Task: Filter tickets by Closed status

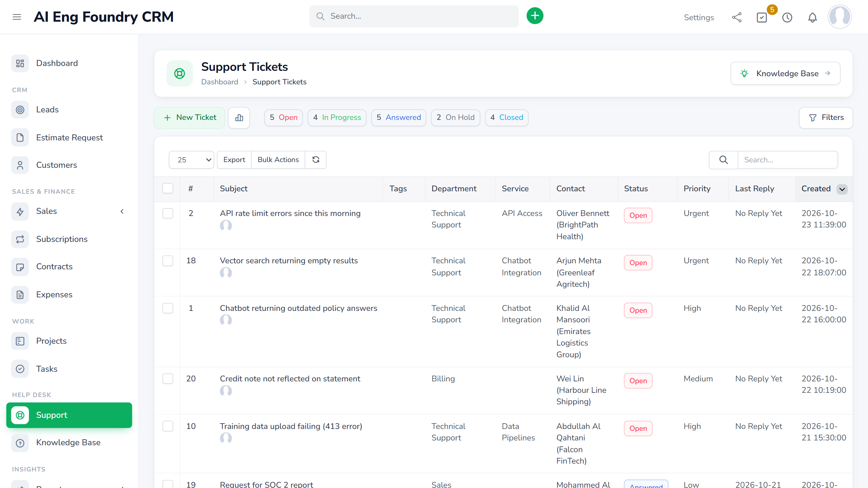Action: (x=506, y=117)
